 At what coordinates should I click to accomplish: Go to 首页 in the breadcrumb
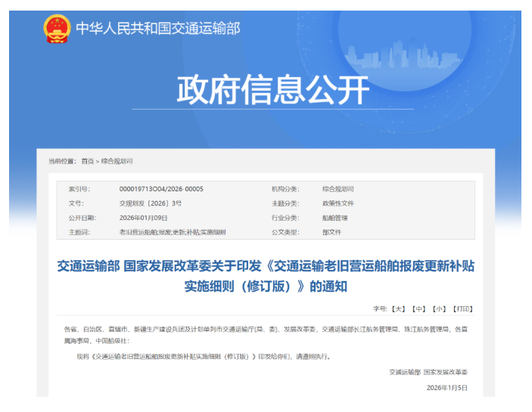coord(89,161)
